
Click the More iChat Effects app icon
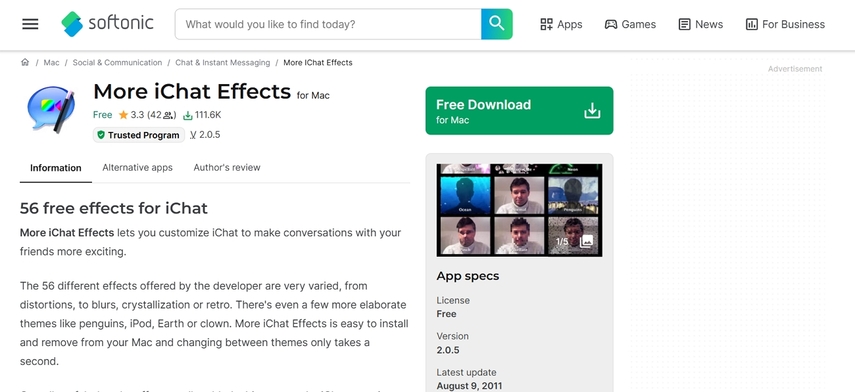click(50, 110)
